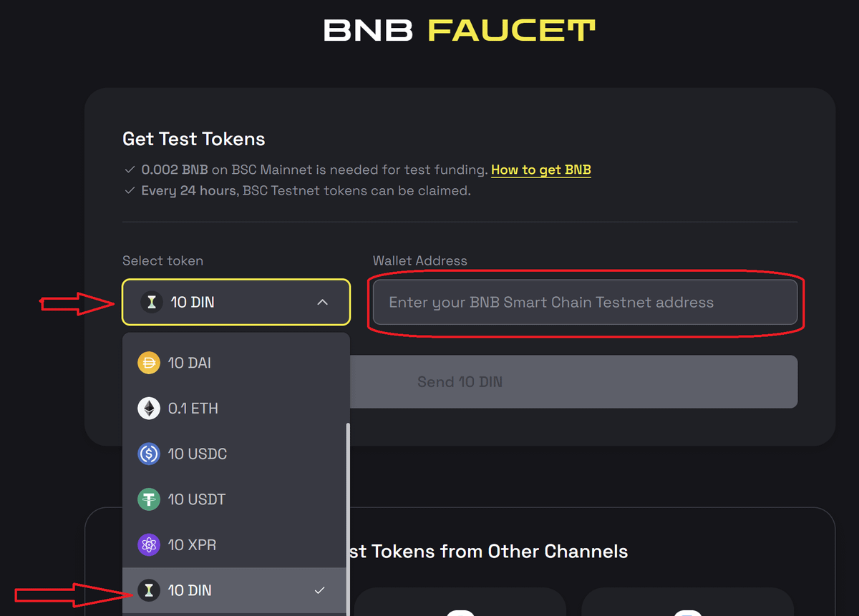Viewport: 859px width, 616px height.
Task: Click the DAI coin icon
Action: (149, 363)
